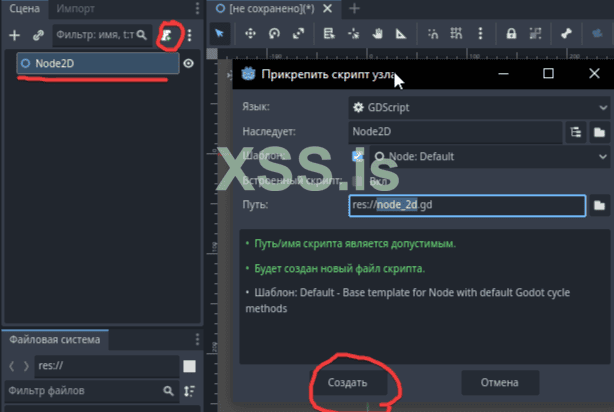Image resolution: width=614 pixels, height=412 pixels.
Task: Minimize the attach script dialog
Action: 503,73
